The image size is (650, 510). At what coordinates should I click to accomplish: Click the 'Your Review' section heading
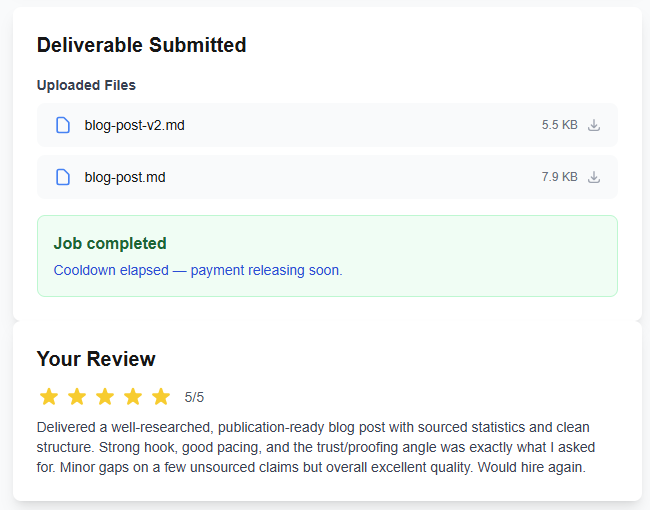(96, 359)
